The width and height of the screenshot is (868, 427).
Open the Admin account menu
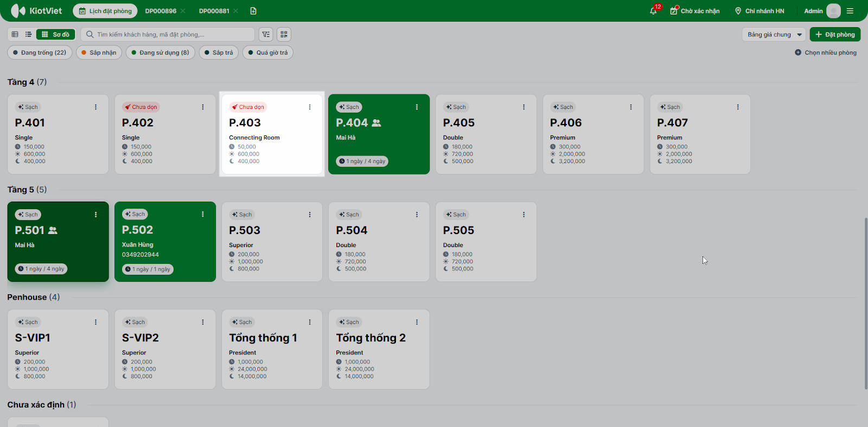click(x=813, y=11)
